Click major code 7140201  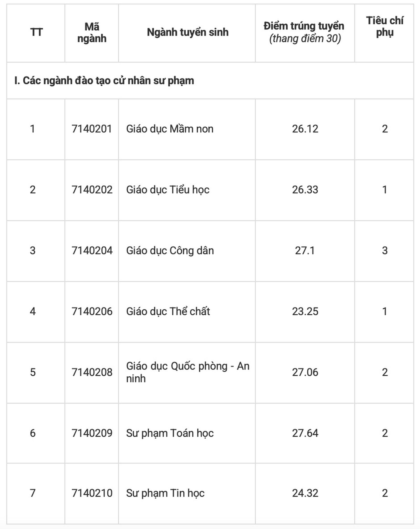92,129
